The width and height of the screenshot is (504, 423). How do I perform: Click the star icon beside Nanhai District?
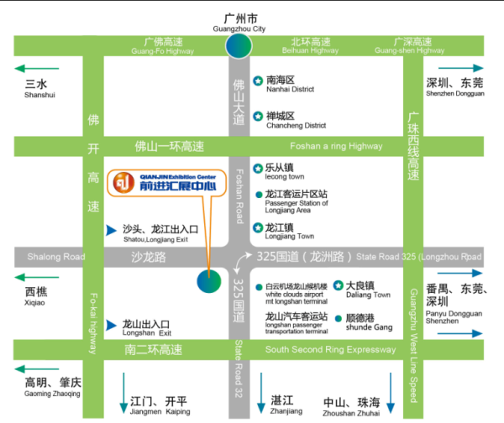(x=259, y=81)
